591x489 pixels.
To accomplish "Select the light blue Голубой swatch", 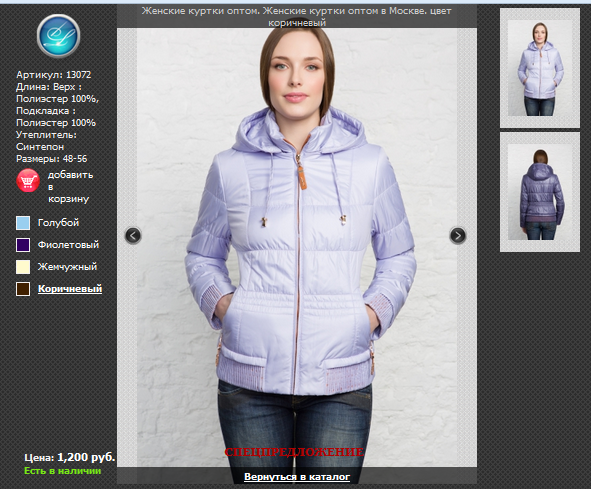I will [23, 223].
